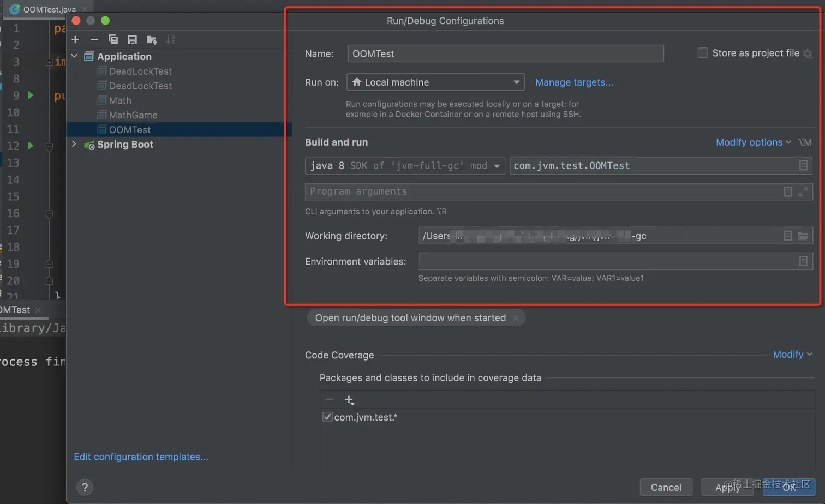Switch to the OOMTest.java editor tab

click(49, 9)
